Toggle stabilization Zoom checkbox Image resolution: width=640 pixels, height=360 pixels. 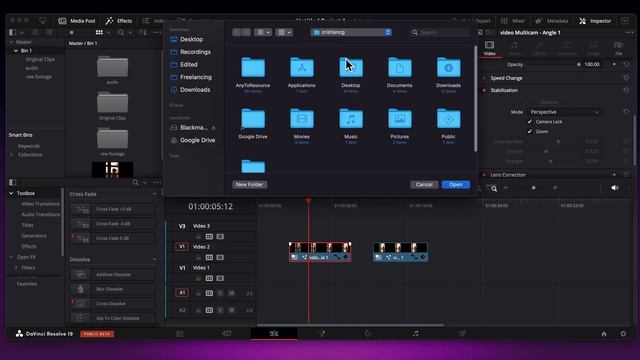coord(530,131)
